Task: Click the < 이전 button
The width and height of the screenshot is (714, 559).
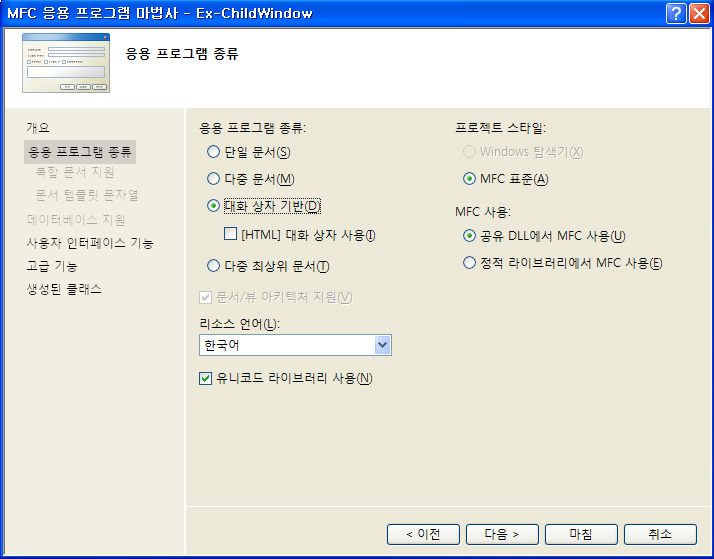Action: 423,534
